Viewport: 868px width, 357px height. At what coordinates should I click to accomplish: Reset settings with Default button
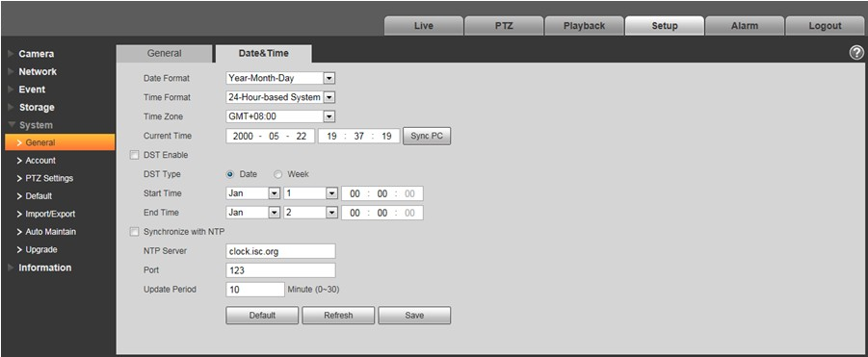262,315
